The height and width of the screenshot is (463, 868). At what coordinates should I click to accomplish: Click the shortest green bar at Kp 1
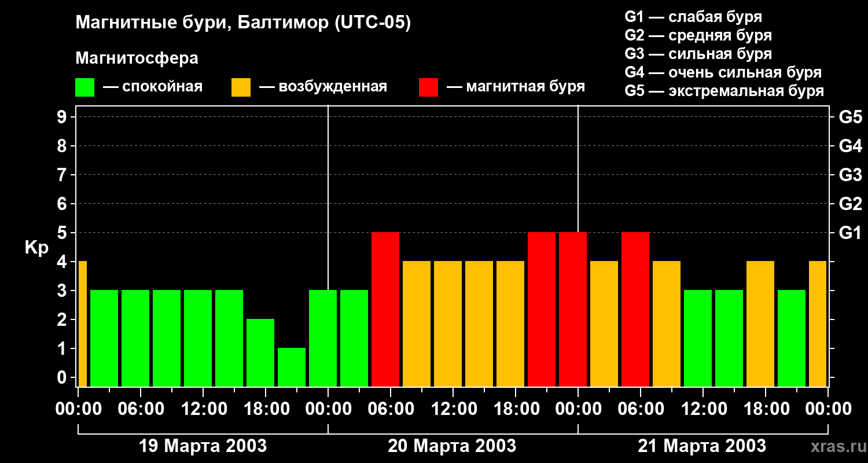[x=292, y=367]
